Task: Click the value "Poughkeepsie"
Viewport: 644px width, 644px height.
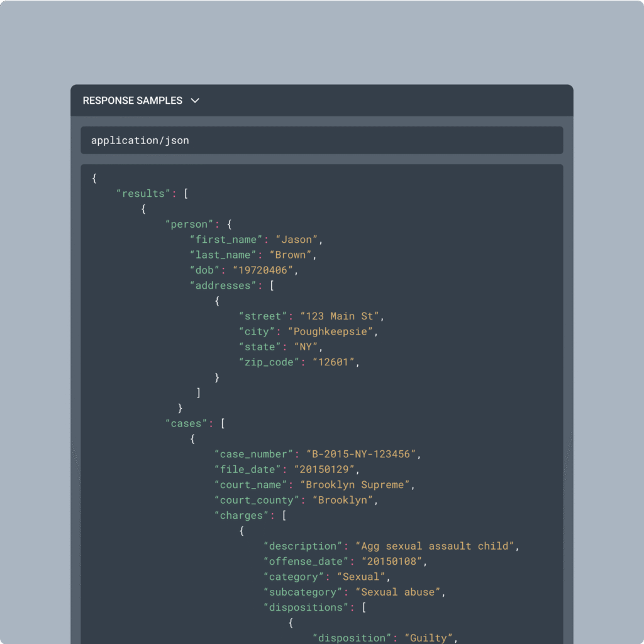Action: [x=330, y=331]
